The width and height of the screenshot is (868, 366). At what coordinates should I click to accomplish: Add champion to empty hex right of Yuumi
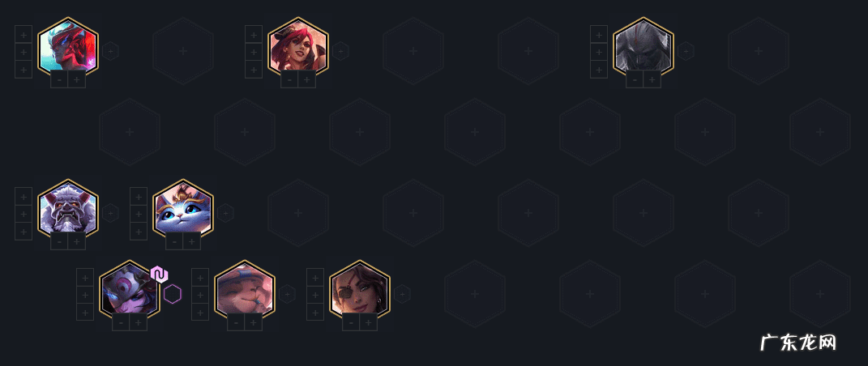297,213
